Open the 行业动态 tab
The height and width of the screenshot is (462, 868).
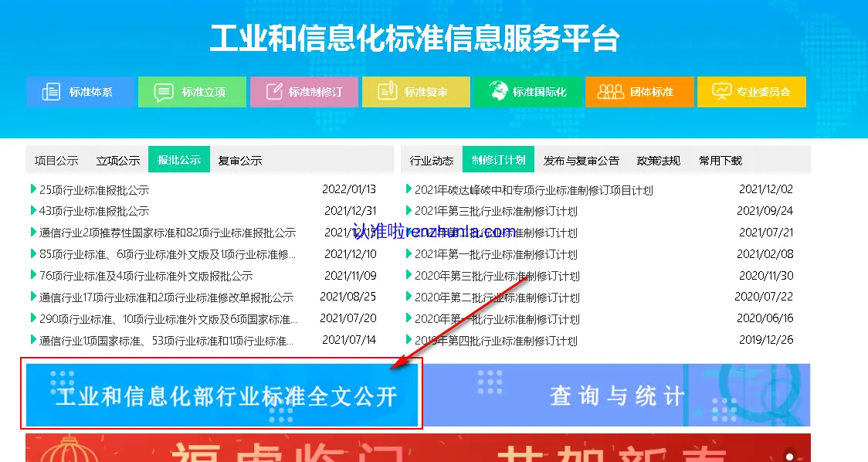(432, 161)
